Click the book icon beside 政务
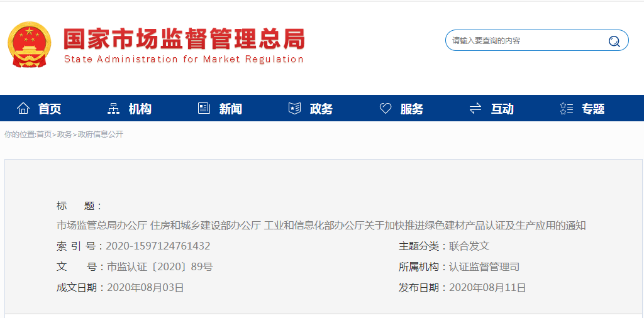 coord(294,108)
